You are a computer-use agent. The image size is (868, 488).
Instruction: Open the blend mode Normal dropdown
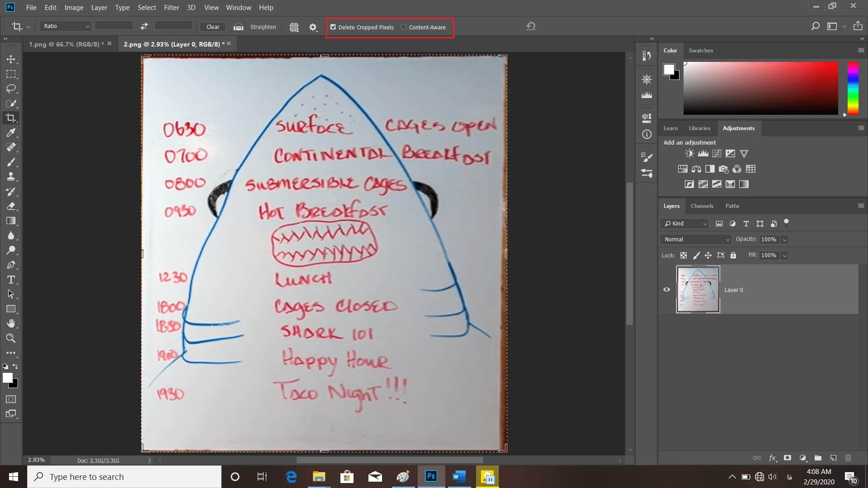point(696,239)
